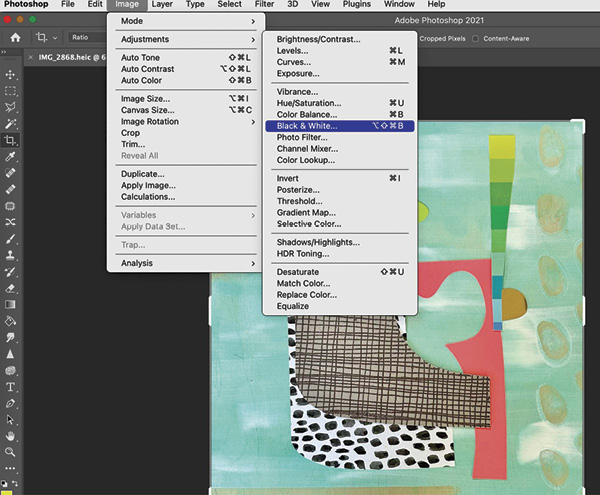600x495 pixels.
Task: Select the Brush tool
Action: (10, 239)
